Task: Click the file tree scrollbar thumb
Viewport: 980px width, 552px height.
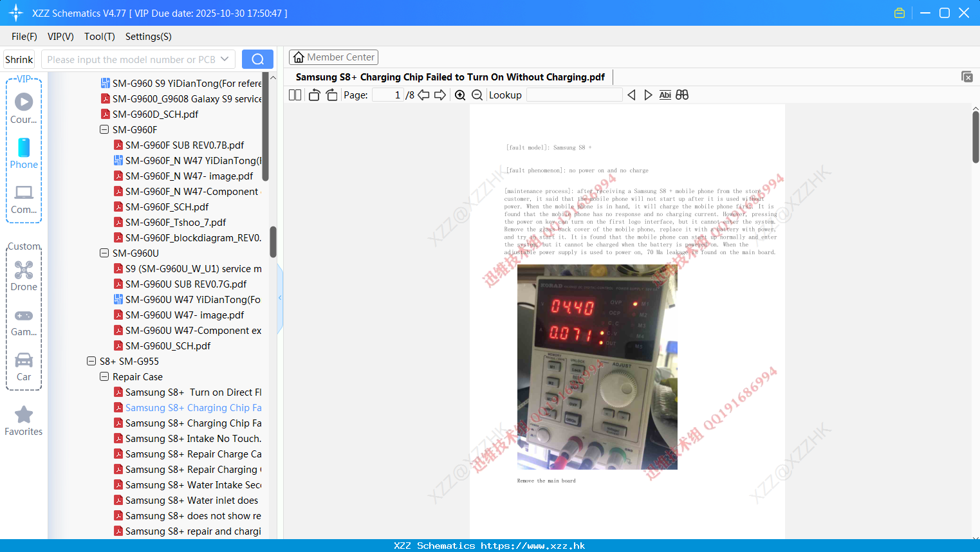Action: coord(273,242)
